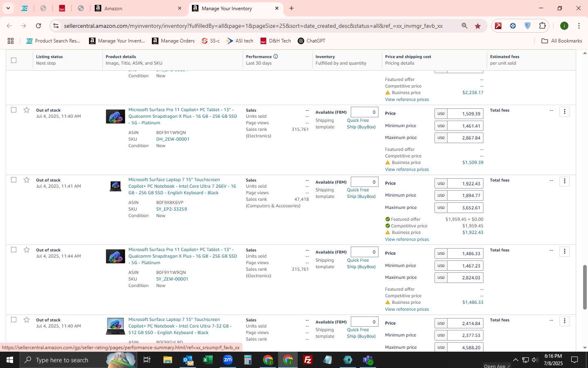Click the Performance info icon

(x=276, y=56)
